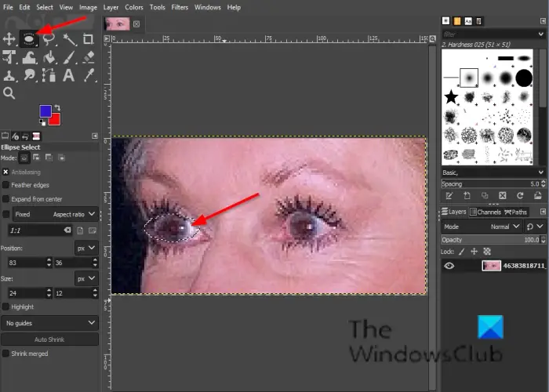Set the aspect ratio to landscape orientation
The height and width of the screenshot is (392, 549).
93,230
